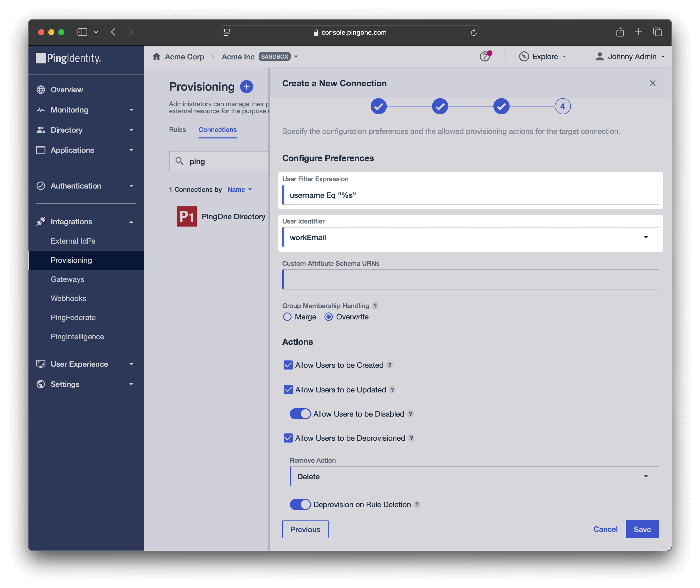700x588 pixels.
Task: Click the Johnny Admin user avatar icon
Action: (x=600, y=56)
